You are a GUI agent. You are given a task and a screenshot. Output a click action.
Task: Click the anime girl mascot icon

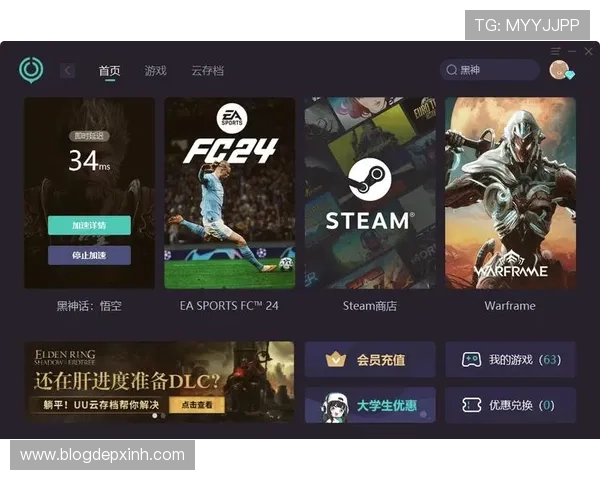pos(335,408)
